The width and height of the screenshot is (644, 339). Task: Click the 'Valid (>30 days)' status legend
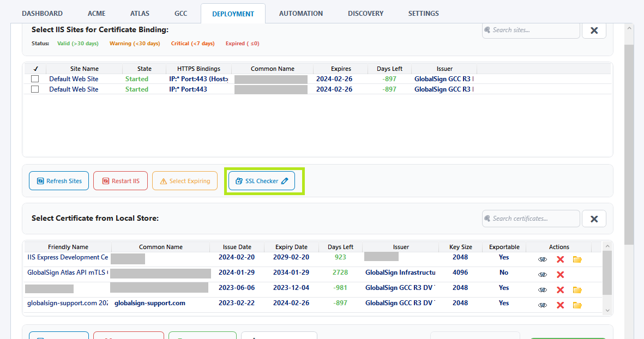77,44
